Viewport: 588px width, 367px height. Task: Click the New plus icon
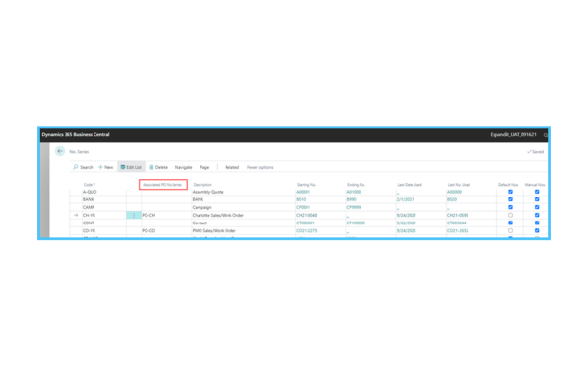(x=100, y=167)
